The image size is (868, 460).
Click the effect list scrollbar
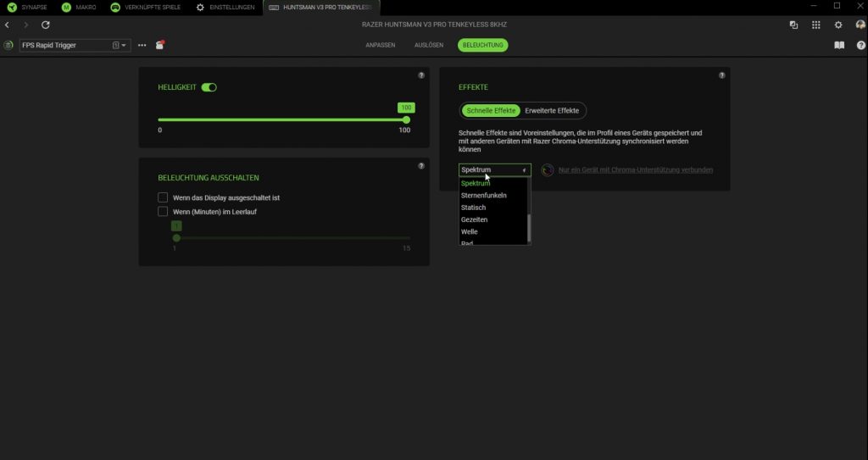(x=529, y=228)
